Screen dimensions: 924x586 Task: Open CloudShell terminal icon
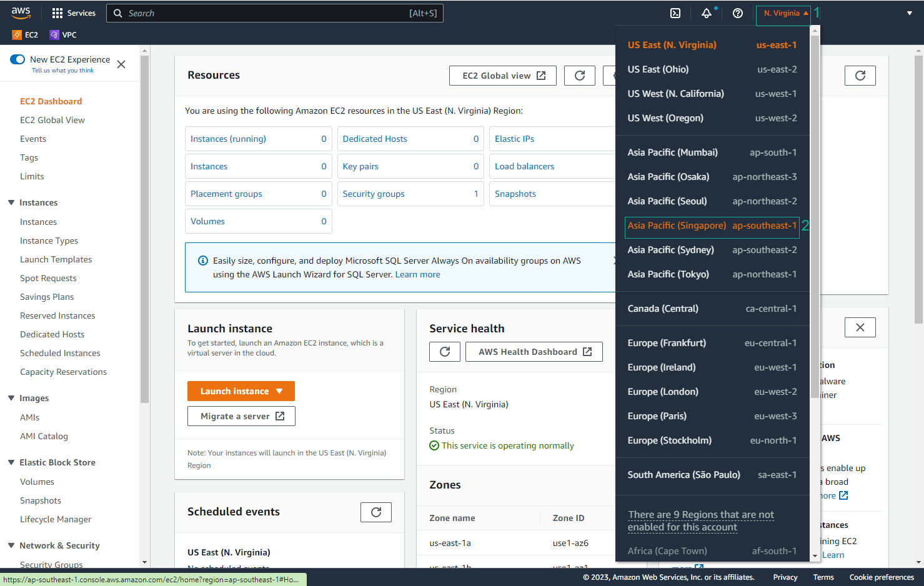pyautogui.click(x=675, y=13)
